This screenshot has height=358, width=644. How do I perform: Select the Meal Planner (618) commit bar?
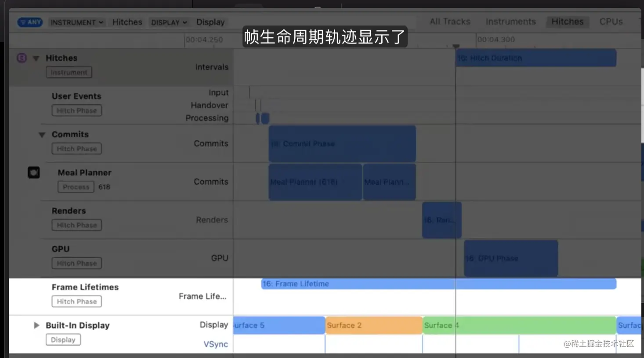click(x=315, y=182)
